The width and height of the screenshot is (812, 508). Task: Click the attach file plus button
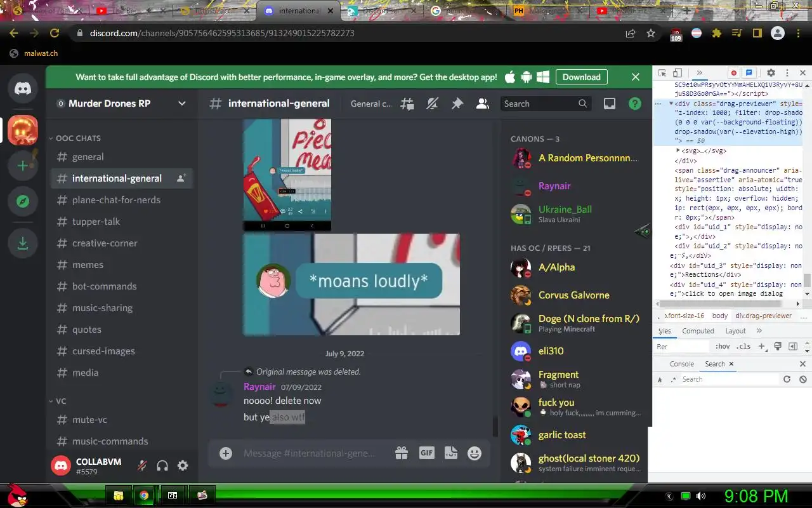click(226, 453)
